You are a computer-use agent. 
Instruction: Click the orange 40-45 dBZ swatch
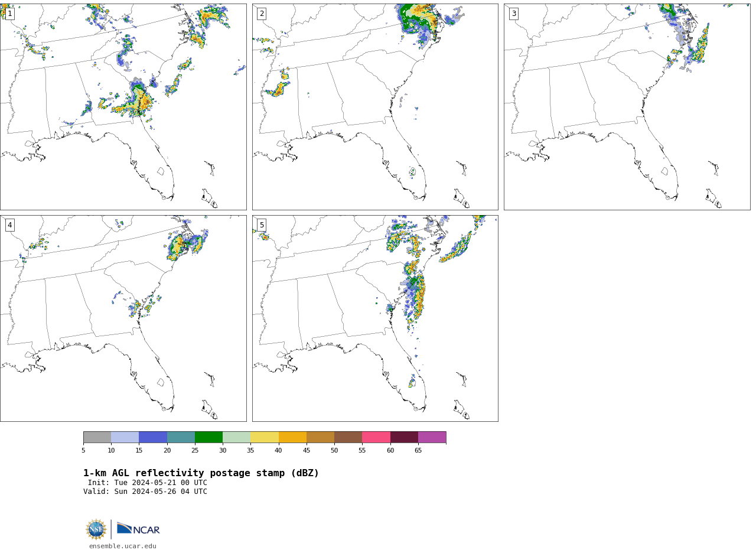pos(292,437)
